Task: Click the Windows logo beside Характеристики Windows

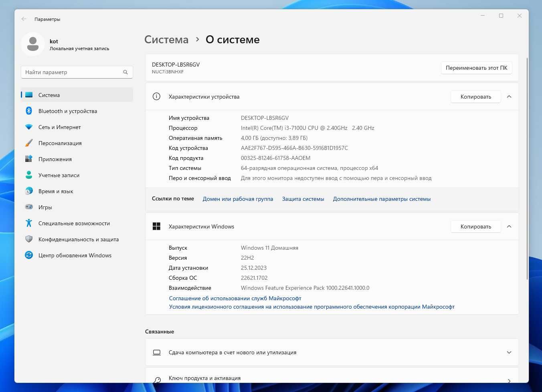Action: (157, 226)
